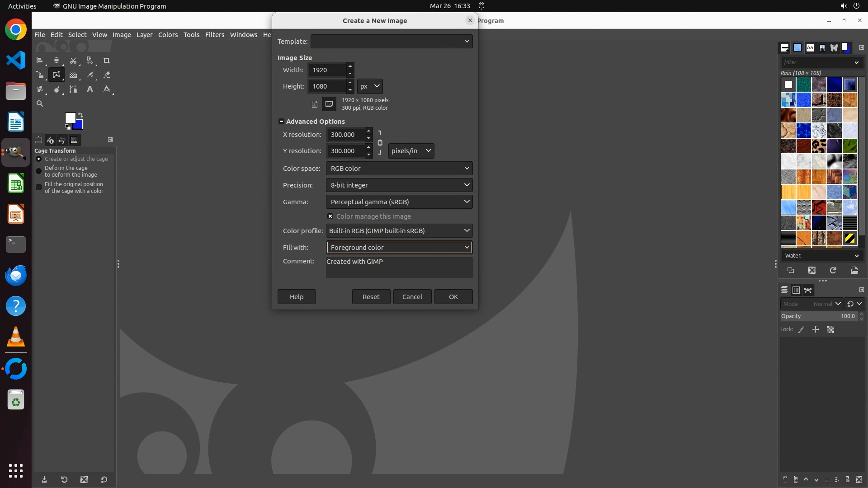Select 'Deform the cage' radio option
The height and width of the screenshot is (488, 868).
tap(39, 171)
